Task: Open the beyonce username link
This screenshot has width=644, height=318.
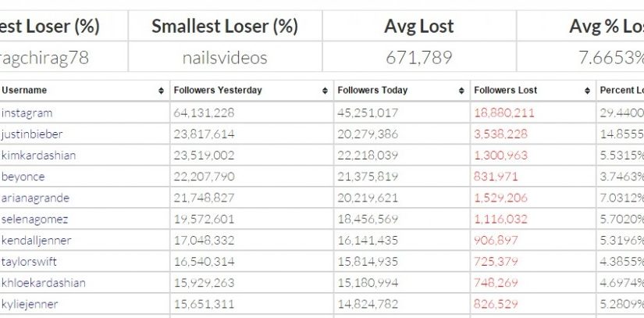Action: [23, 177]
